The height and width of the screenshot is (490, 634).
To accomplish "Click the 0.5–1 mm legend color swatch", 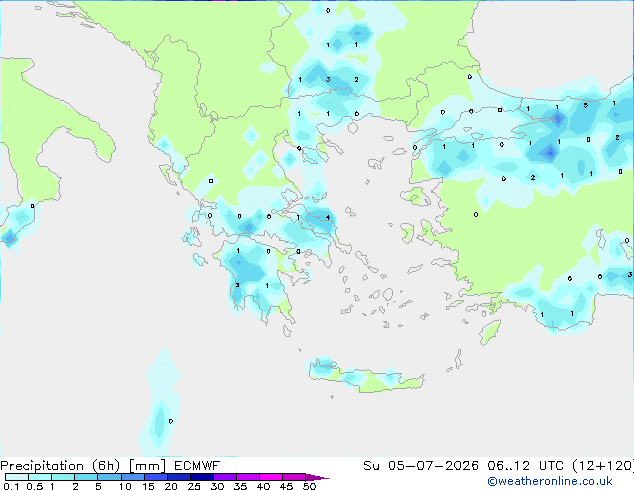I will coord(40,477).
